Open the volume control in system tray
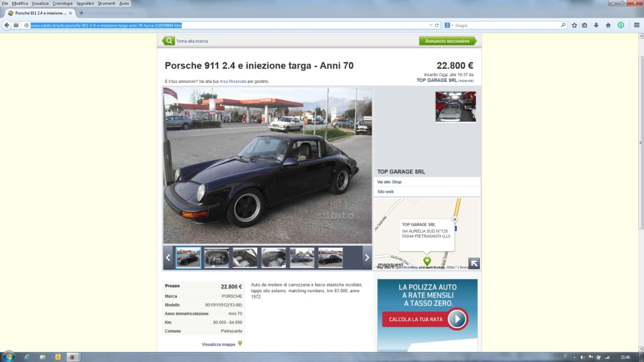644x362 pixels. click(x=582, y=357)
